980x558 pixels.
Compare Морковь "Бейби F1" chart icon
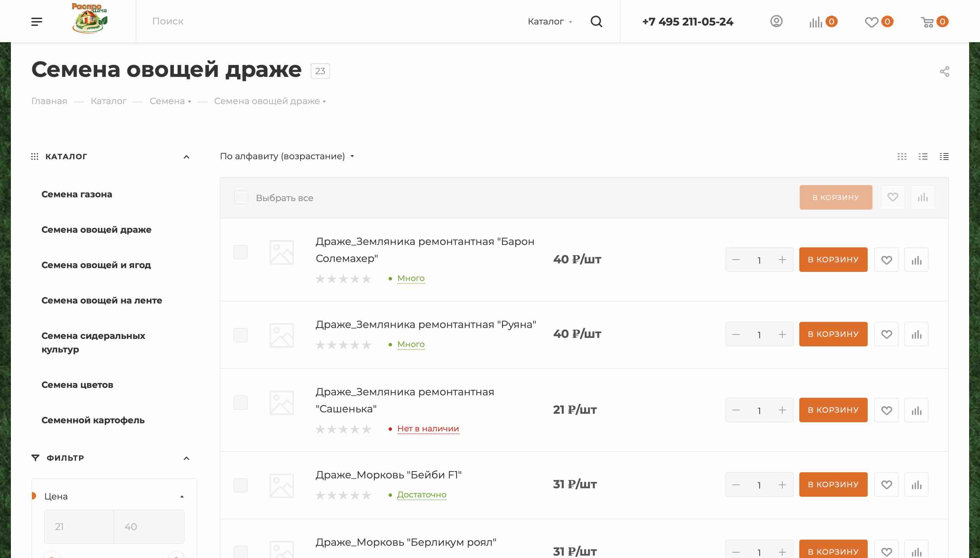[x=916, y=485]
